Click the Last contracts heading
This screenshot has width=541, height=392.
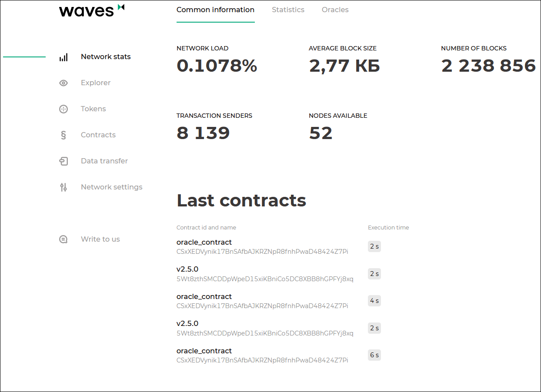pos(241,200)
